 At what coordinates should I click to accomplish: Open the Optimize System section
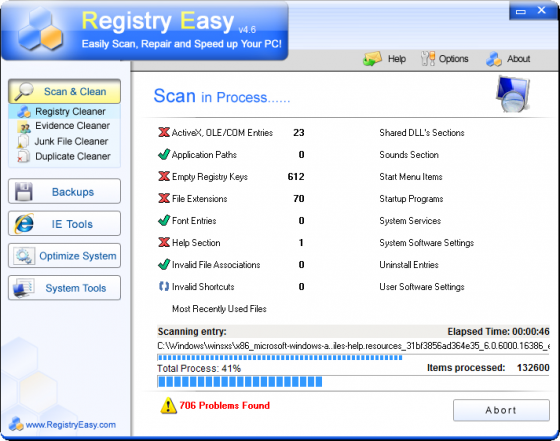(64, 256)
